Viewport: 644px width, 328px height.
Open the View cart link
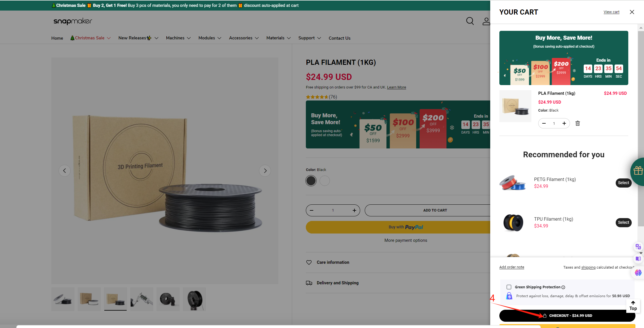(611, 12)
